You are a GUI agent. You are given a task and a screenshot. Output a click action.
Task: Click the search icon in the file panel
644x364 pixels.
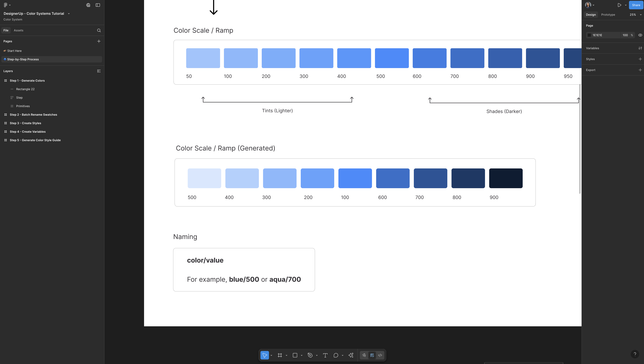99,31
